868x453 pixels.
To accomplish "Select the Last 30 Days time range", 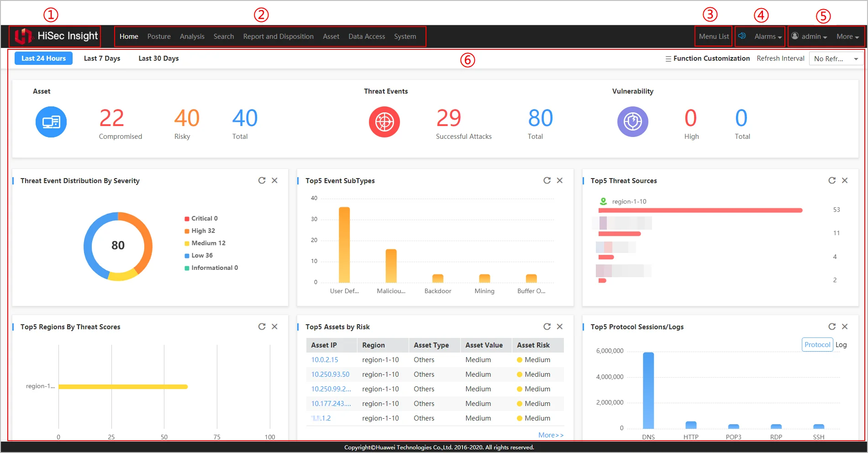I will pyautogui.click(x=158, y=58).
